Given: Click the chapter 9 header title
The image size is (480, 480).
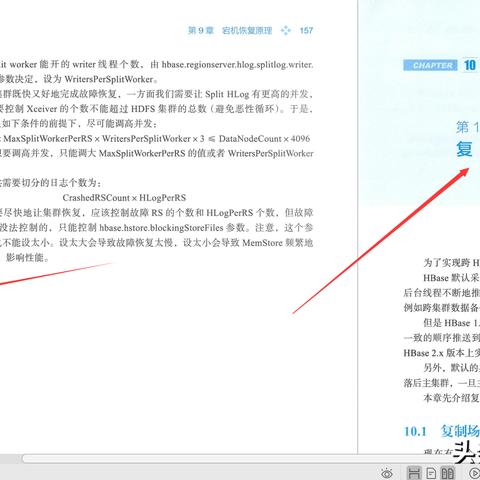Looking at the screenshot, I should [230, 31].
